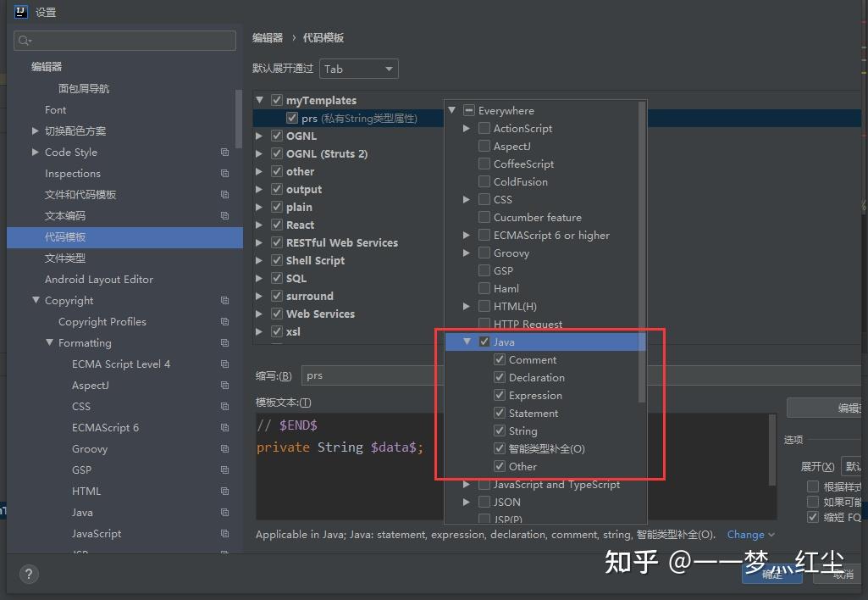Click the help question mark button

(x=29, y=574)
